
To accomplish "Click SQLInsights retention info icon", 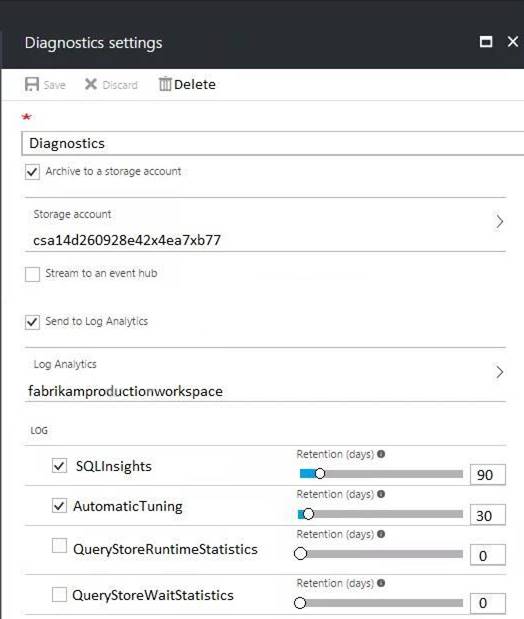I will click(381, 454).
